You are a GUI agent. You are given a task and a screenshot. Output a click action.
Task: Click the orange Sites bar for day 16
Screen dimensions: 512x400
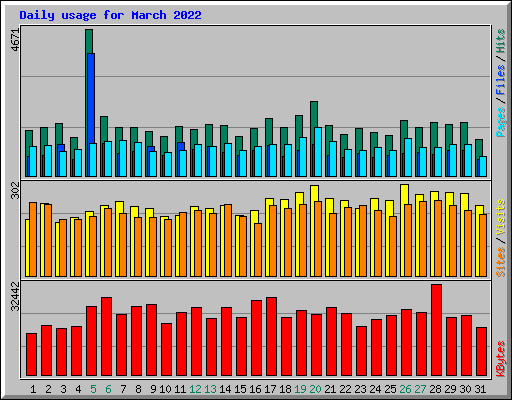tap(258, 250)
